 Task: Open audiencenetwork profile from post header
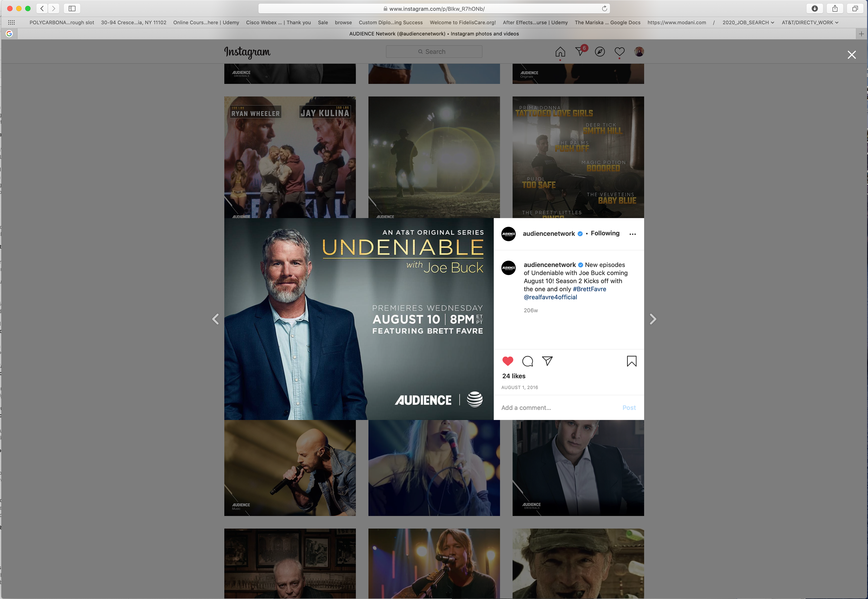pyautogui.click(x=548, y=234)
